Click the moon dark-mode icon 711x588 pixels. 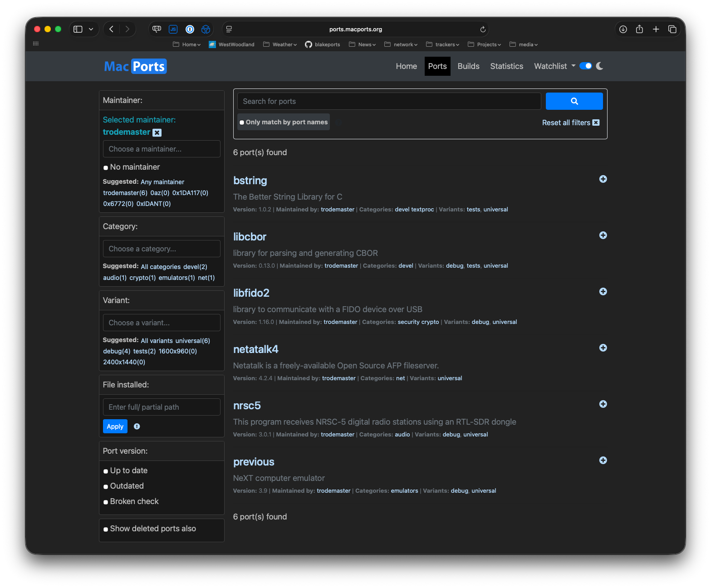coord(599,66)
